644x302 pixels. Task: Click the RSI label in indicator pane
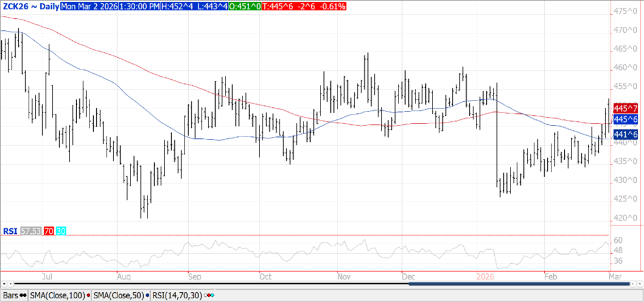click(10, 231)
